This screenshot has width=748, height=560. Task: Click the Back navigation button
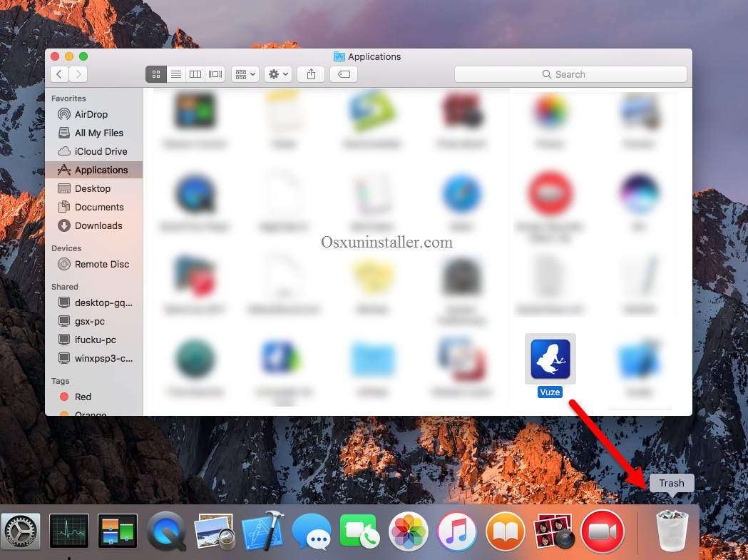(58, 73)
